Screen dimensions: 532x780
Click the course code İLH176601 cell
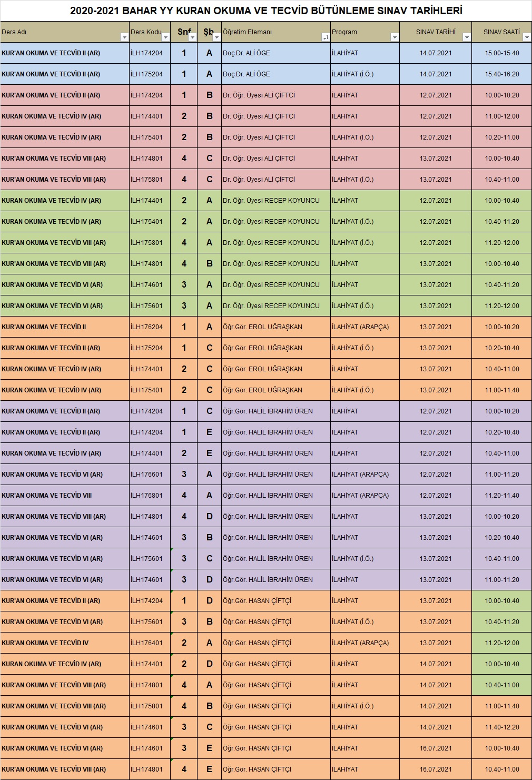[x=150, y=475]
